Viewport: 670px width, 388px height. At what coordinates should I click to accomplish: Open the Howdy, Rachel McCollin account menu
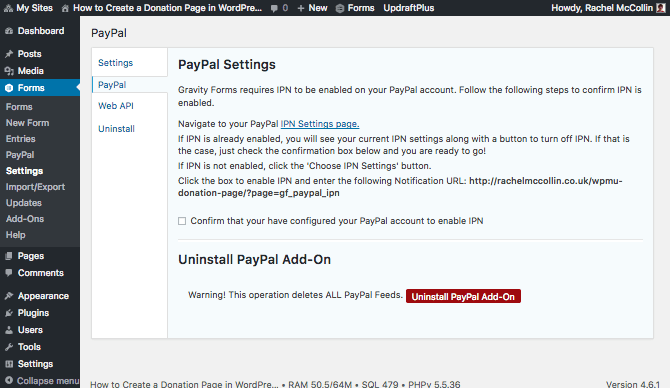[608, 8]
